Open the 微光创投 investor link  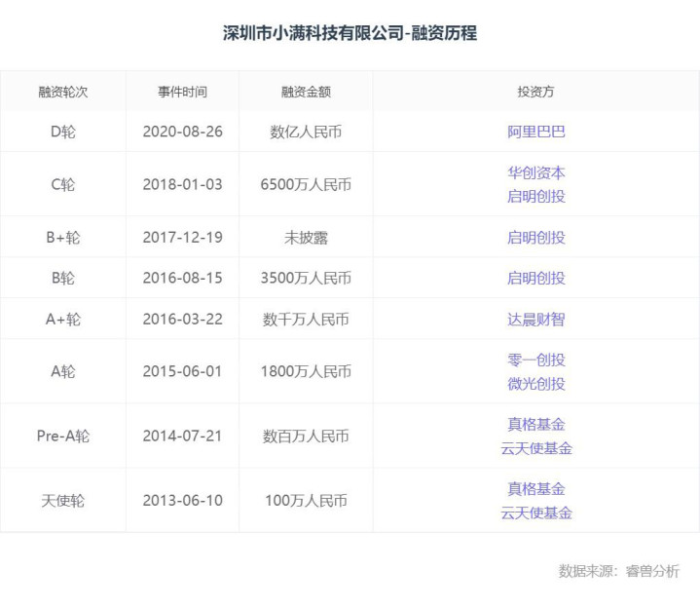pyautogui.click(x=535, y=383)
